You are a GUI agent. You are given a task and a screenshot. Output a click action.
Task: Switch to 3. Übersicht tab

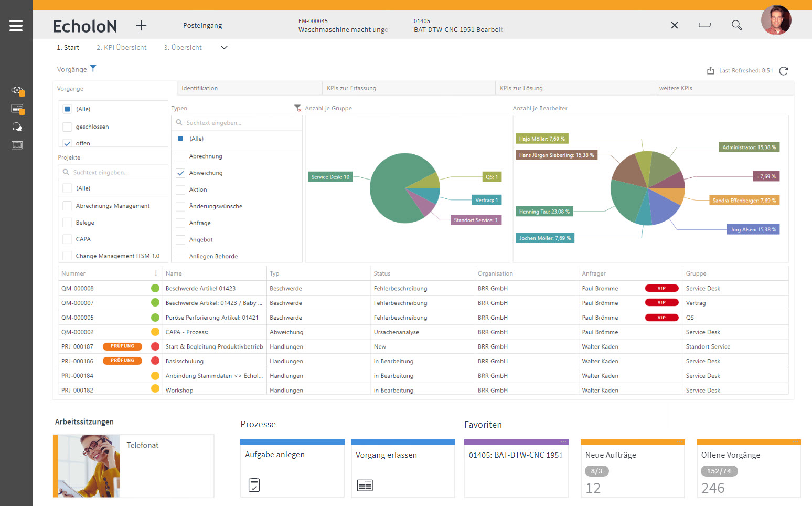click(183, 47)
